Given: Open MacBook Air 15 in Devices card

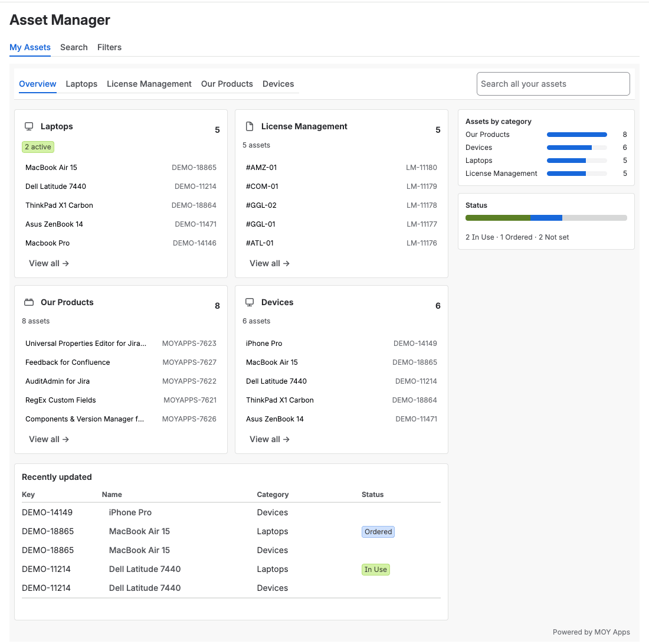Looking at the screenshot, I should point(342,362).
